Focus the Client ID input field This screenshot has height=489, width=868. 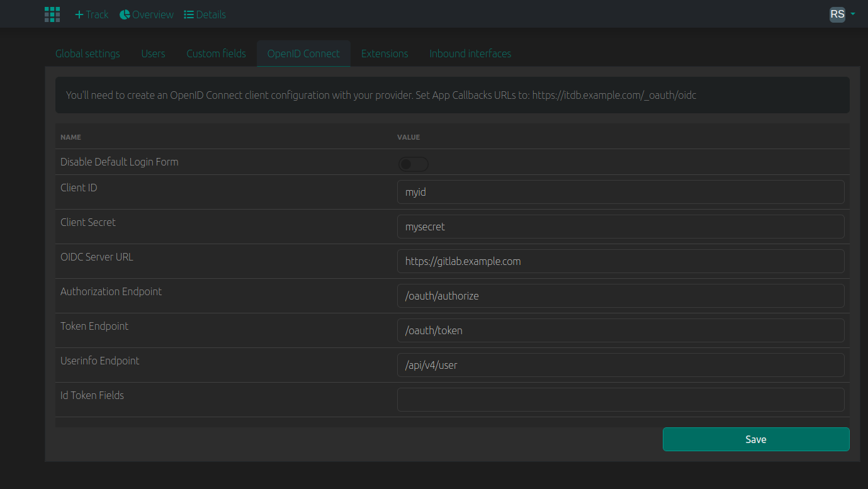pyautogui.click(x=621, y=192)
